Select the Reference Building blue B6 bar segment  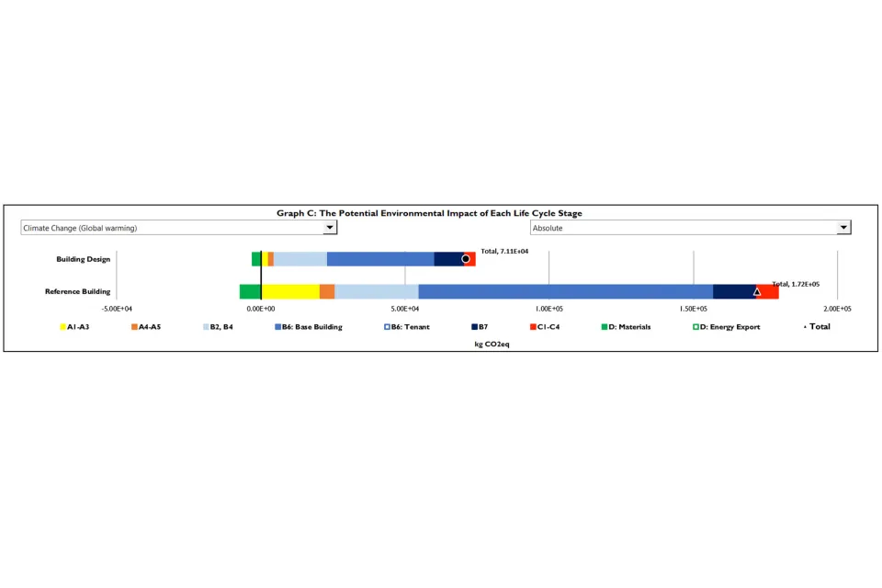[x=565, y=292]
